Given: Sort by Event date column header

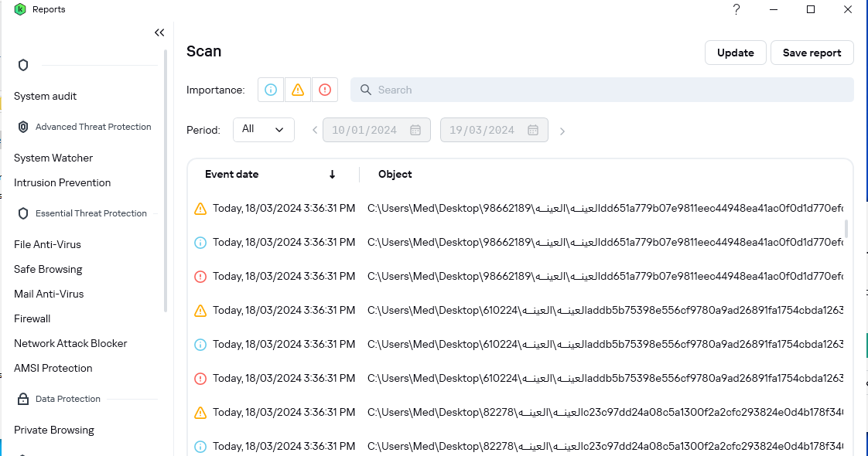Looking at the screenshot, I should 231,174.
